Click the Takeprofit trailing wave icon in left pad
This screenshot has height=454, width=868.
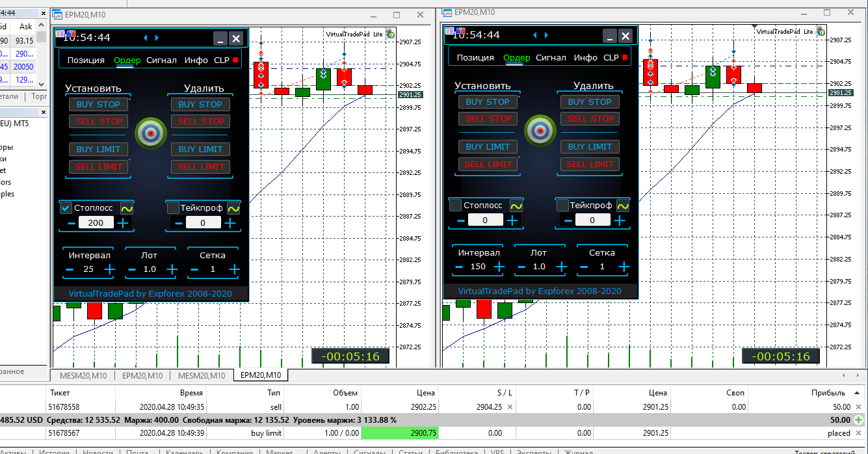[x=233, y=208]
